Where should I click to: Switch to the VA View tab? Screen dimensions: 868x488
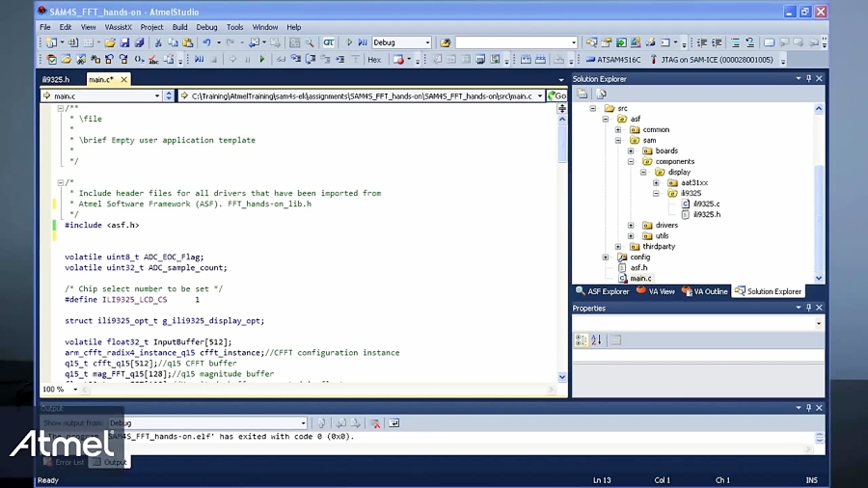click(656, 291)
